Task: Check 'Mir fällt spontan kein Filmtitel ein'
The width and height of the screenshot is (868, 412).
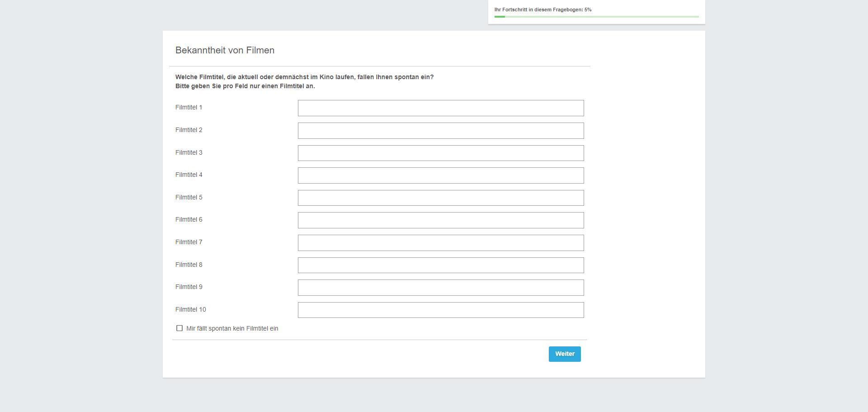Action: [x=179, y=328]
